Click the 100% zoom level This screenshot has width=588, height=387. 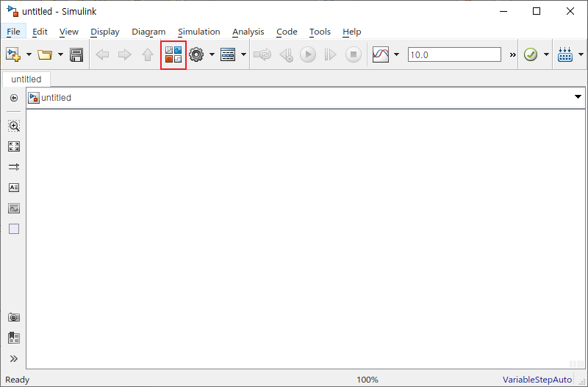point(367,380)
